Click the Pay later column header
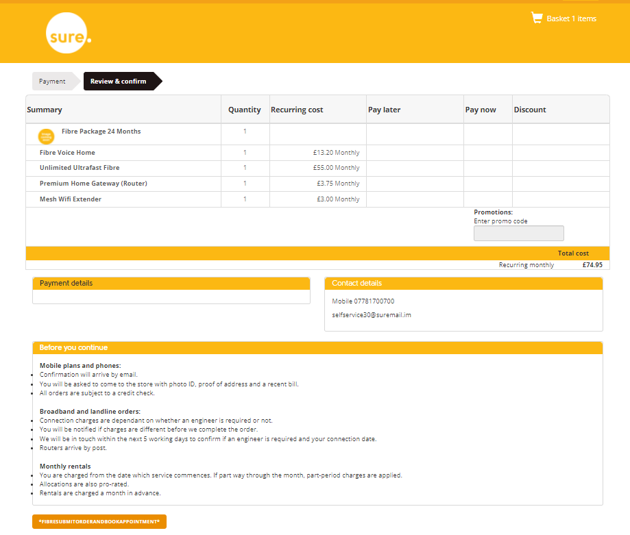Viewport: 630px width, 535px height. click(x=384, y=110)
